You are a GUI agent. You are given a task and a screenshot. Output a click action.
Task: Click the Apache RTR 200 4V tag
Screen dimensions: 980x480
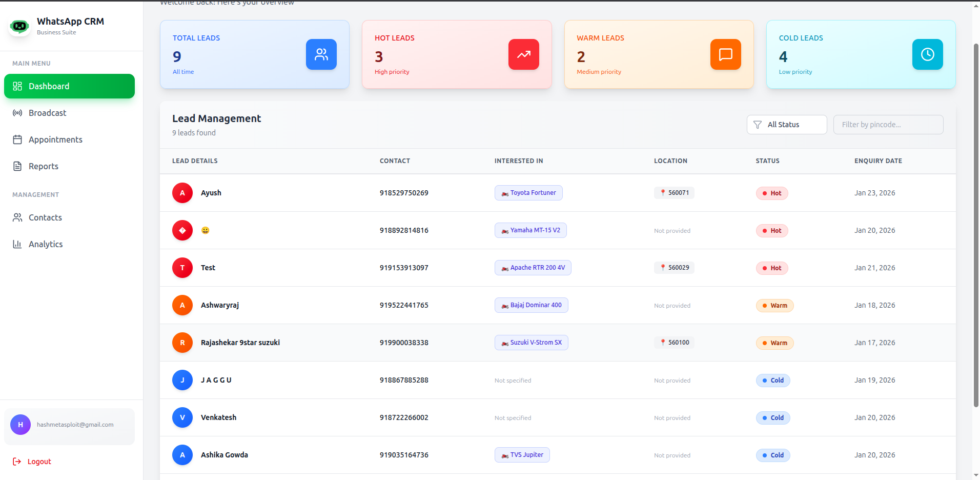(533, 268)
